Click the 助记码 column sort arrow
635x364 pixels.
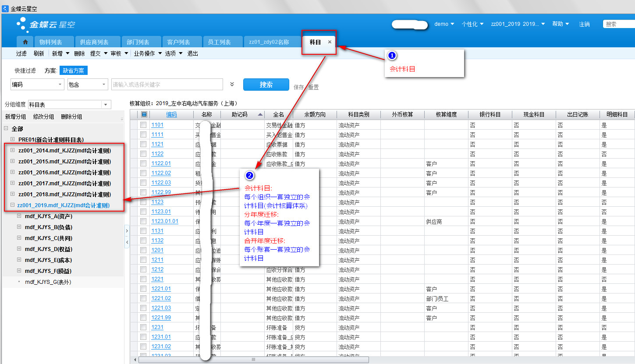260,115
